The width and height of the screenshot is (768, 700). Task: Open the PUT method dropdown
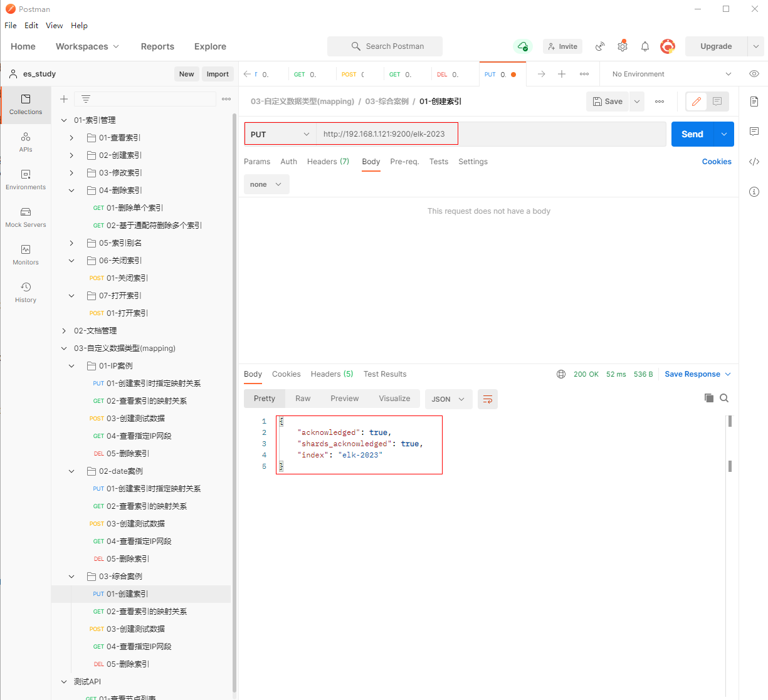(x=280, y=134)
